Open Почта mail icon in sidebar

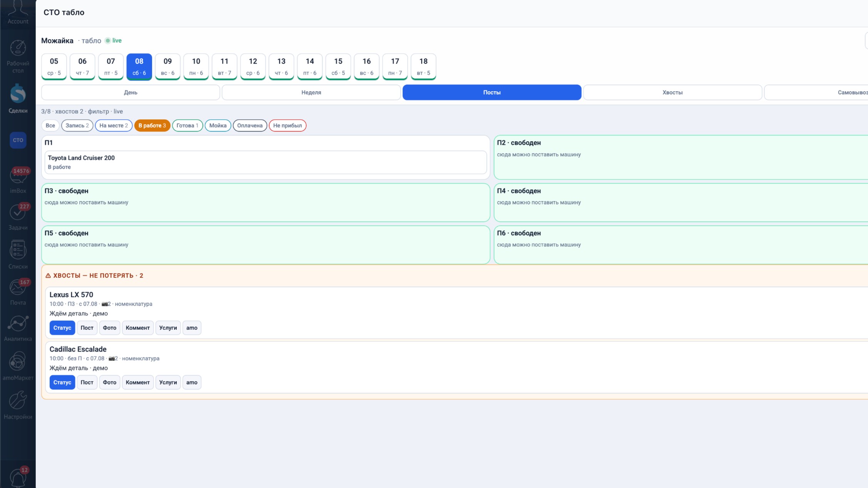coord(18,287)
